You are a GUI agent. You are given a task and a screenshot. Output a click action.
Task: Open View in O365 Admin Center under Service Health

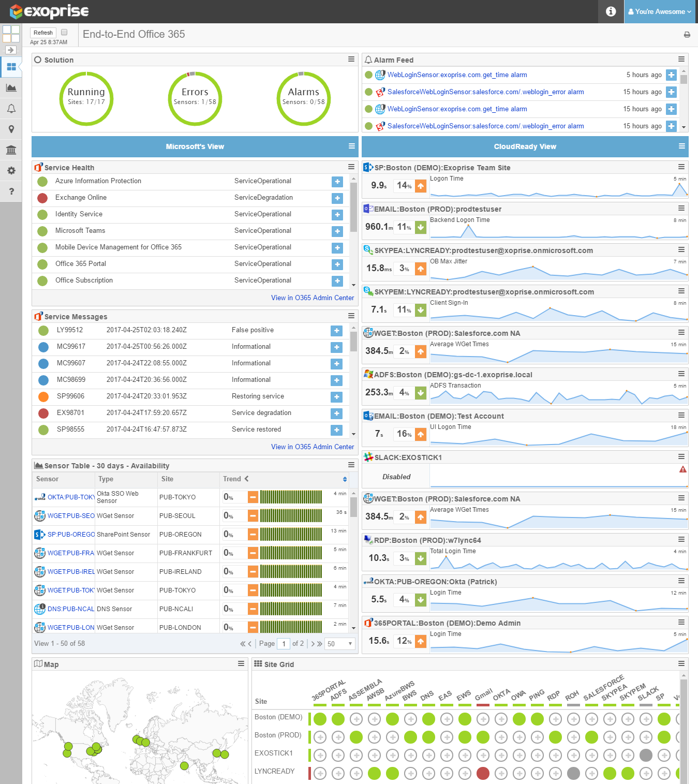click(x=313, y=298)
